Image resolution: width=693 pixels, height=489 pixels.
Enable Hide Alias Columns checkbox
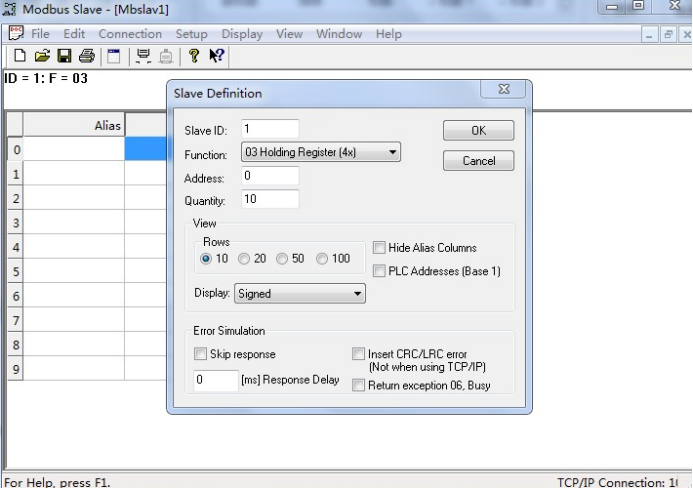[x=379, y=248]
